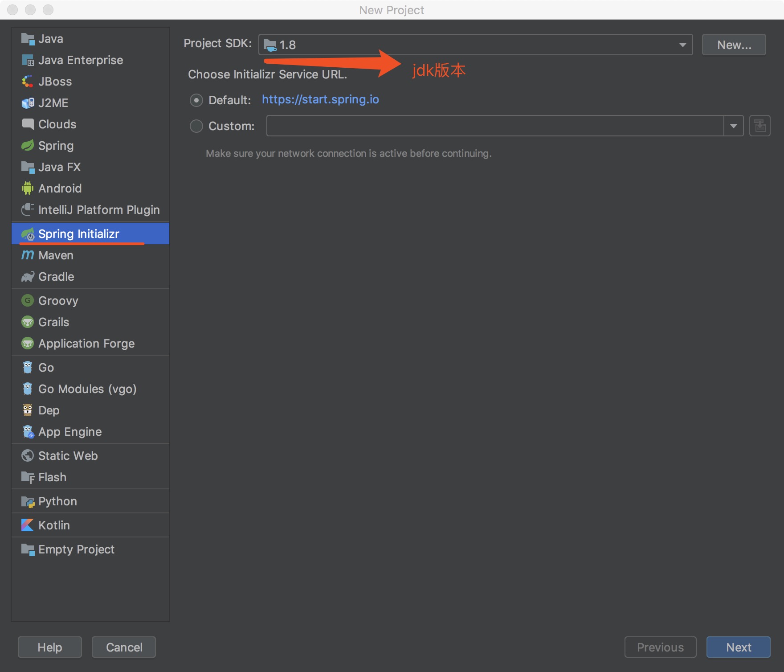Click the Gradle elephant icon
Viewport: 784px width, 672px height.
28,277
